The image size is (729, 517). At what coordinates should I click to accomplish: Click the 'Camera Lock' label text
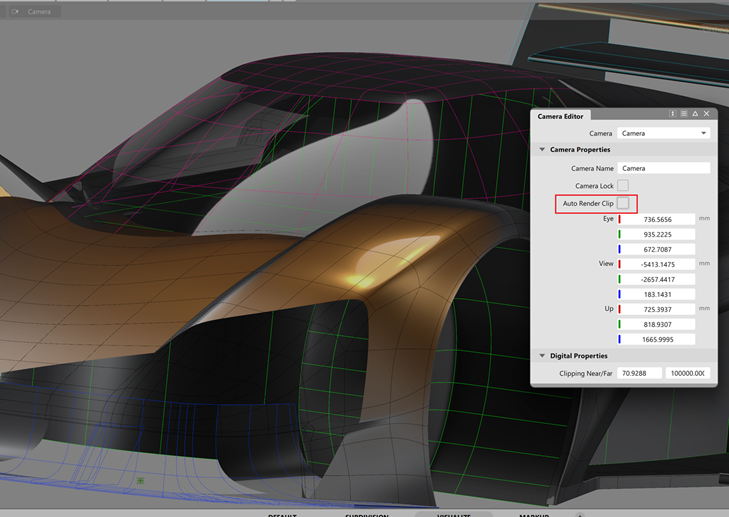tap(594, 186)
